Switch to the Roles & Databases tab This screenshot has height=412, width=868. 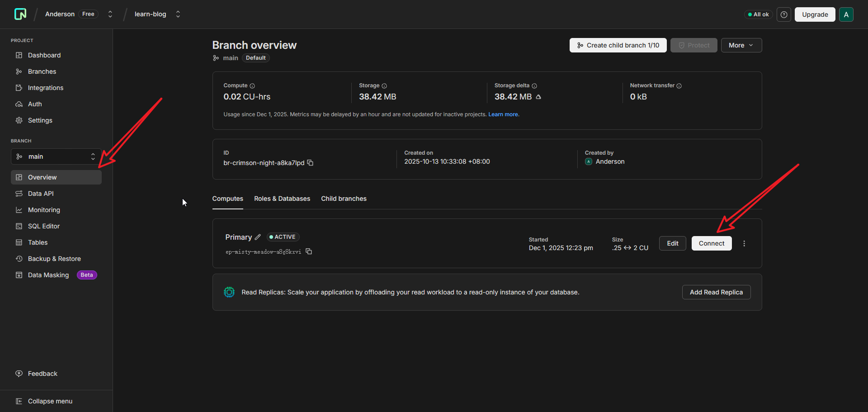click(x=282, y=199)
